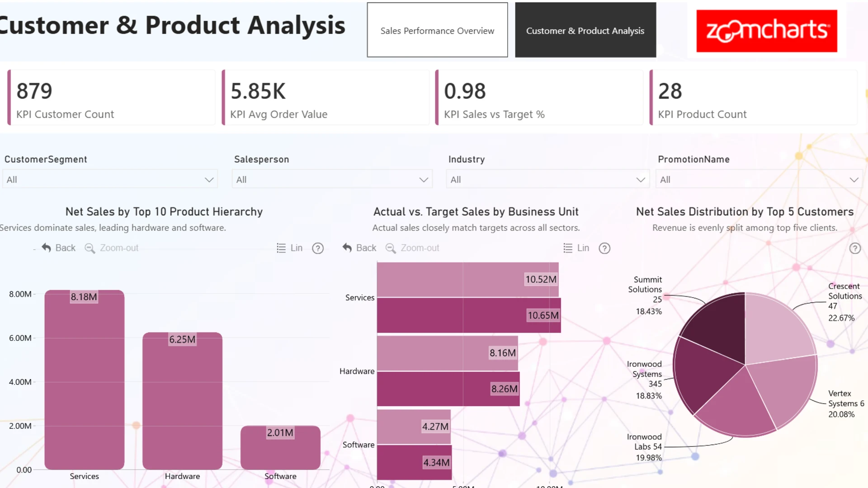Expand the Salesperson dropdown
Viewport: 868px width, 488px height.
pyautogui.click(x=332, y=179)
